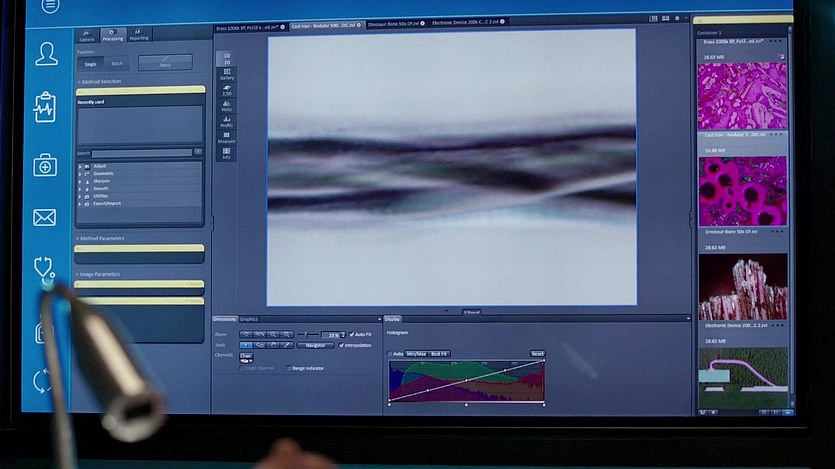Switch to the Brass 1000x BF document tab
The height and width of the screenshot is (469, 835).
(250, 27)
